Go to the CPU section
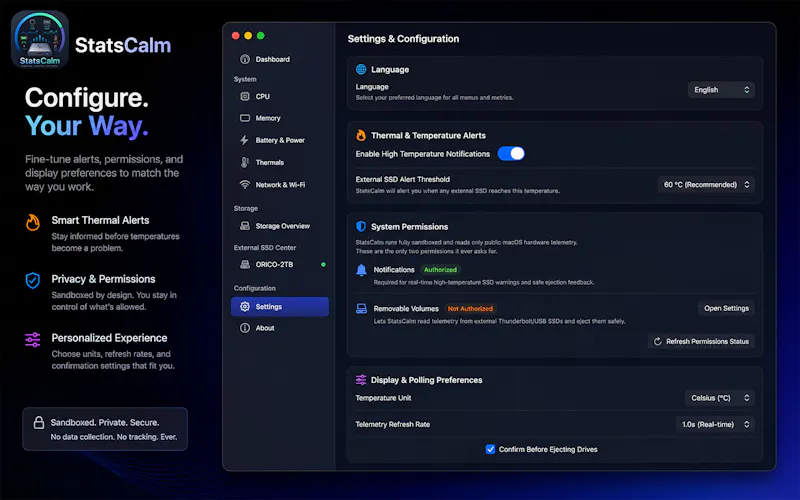This screenshot has height=500, width=800. (x=280, y=96)
